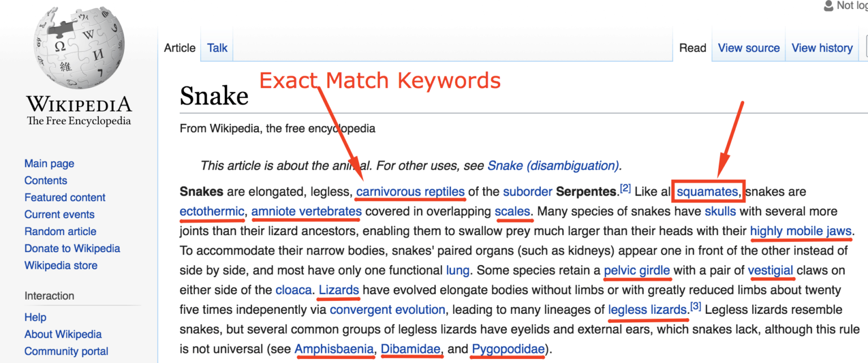Open Current events from the sidebar
The width and height of the screenshot is (868, 363).
(x=59, y=214)
